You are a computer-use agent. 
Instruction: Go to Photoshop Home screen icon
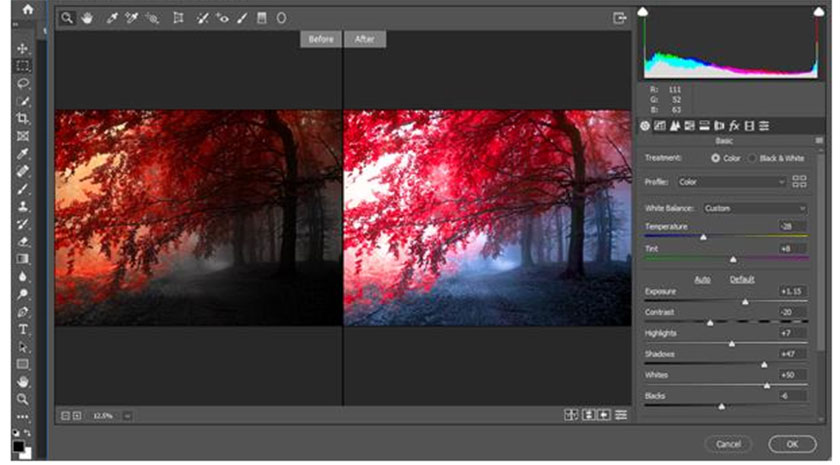(27, 9)
